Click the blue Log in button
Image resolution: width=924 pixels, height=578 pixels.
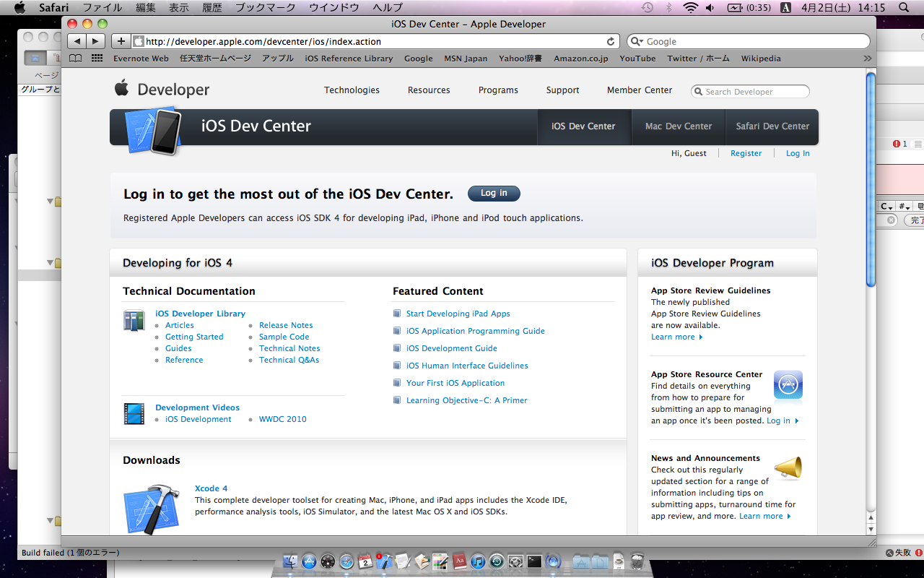tap(494, 194)
